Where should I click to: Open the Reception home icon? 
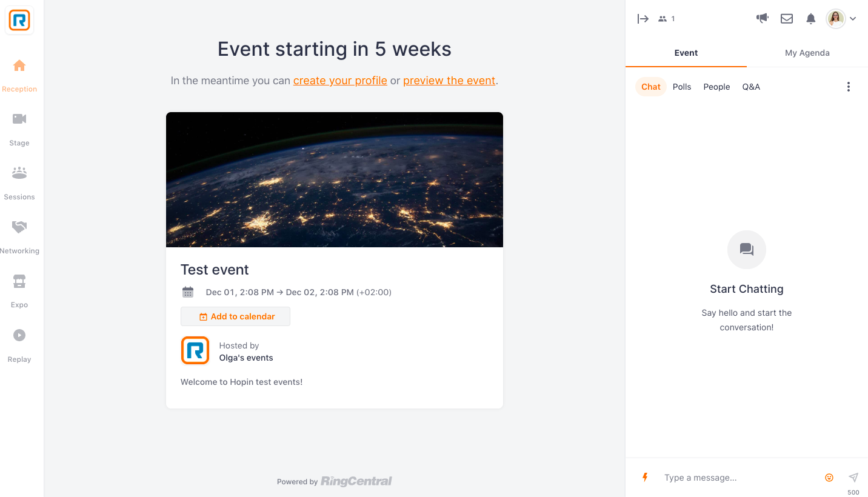[x=19, y=65]
